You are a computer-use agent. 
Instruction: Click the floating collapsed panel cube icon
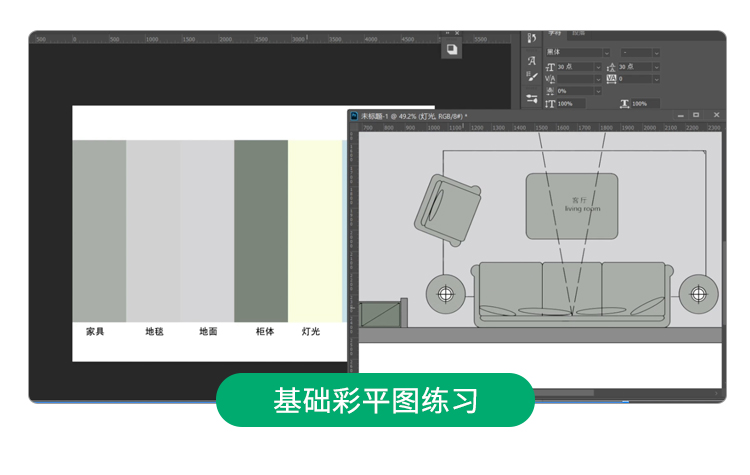tap(452, 49)
